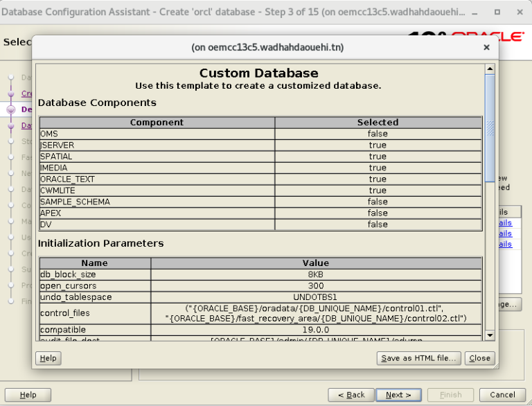This screenshot has width=532, height=406.
Task: Select the IMEDIA component cell
Action: tap(157, 168)
